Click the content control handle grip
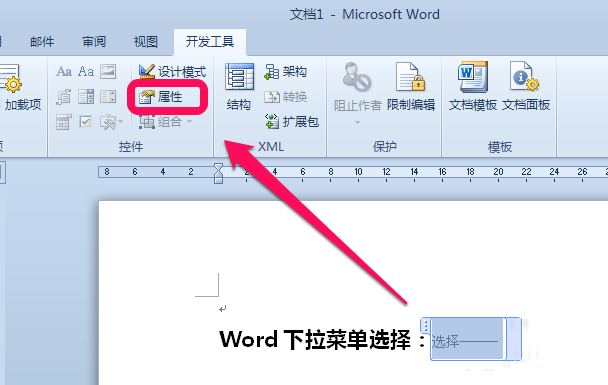The width and height of the screenshot is (608, 385). [x=425, y=325]
